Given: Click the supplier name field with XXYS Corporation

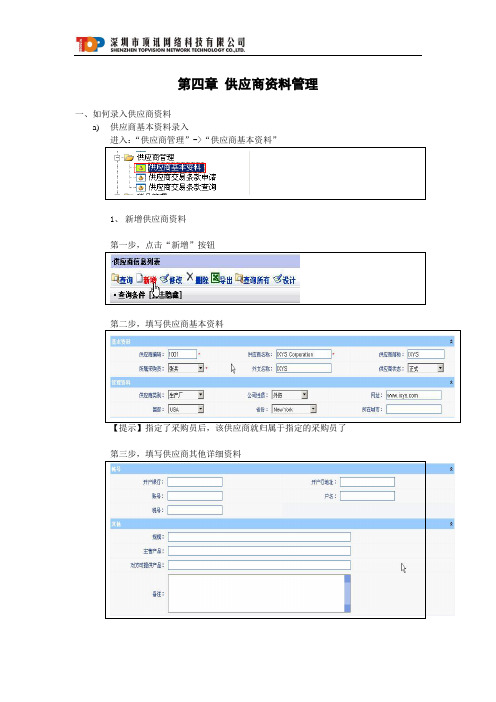Looking at the screenshot, I should [x=304, y=354].
